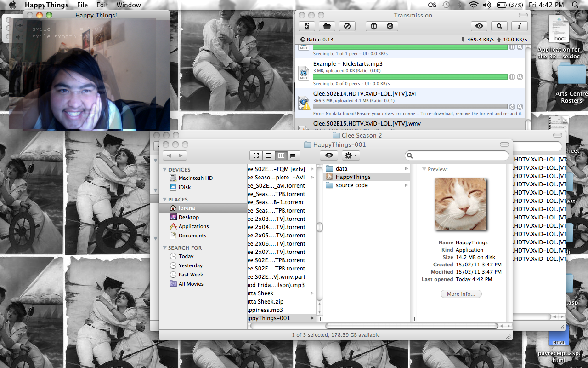Toggle the Inspector info button in Transmission
This screenshot has width=588, height=368.
(x=520, y=26)
